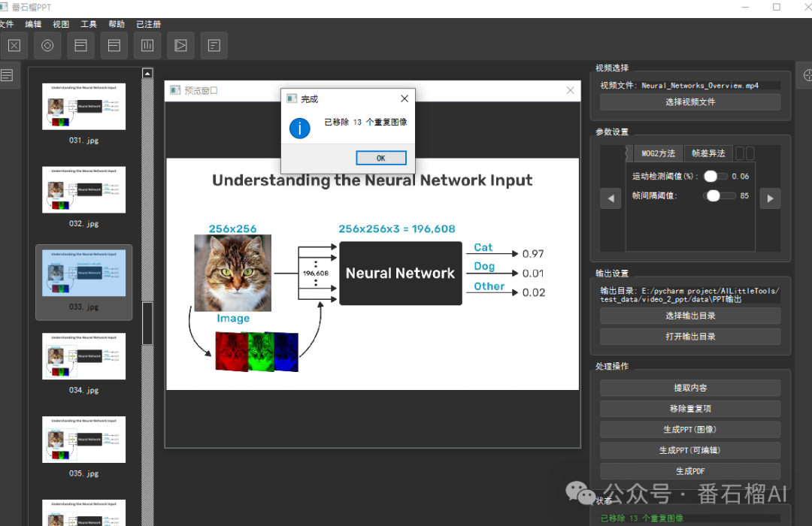
Task: Click the vertical-bars toolbar icon
Action: tap(147, 46)
